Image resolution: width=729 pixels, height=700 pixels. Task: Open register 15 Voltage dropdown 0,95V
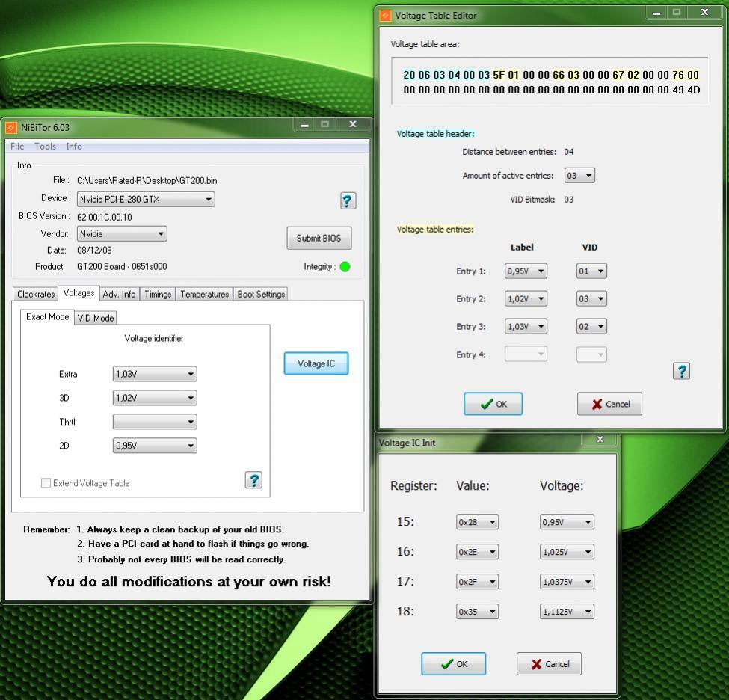click(567, 522)
